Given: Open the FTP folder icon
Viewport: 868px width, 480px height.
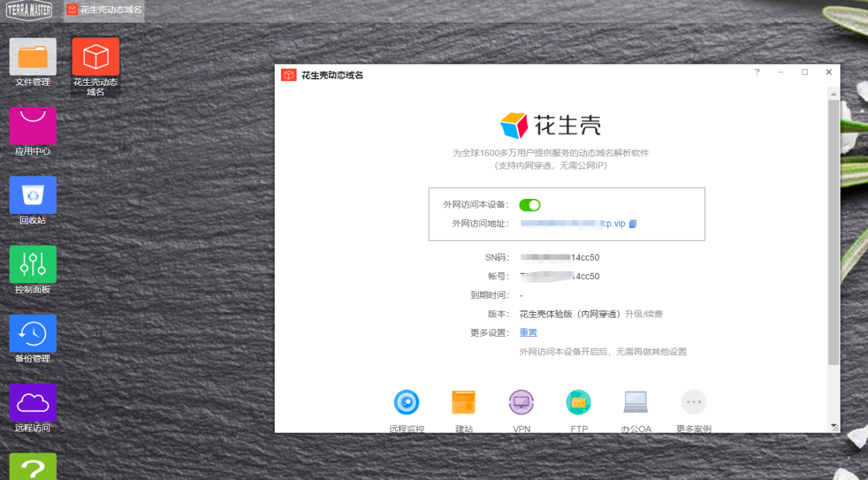Looking at the screenshot, I should pos(578,403).
